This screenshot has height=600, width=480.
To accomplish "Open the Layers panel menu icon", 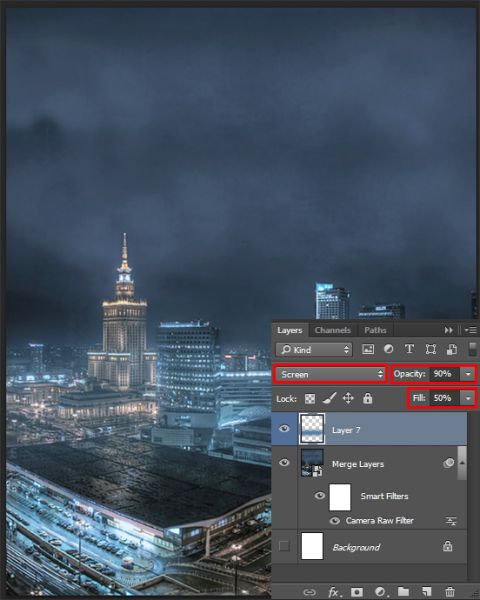I will (x=470, y=330).
